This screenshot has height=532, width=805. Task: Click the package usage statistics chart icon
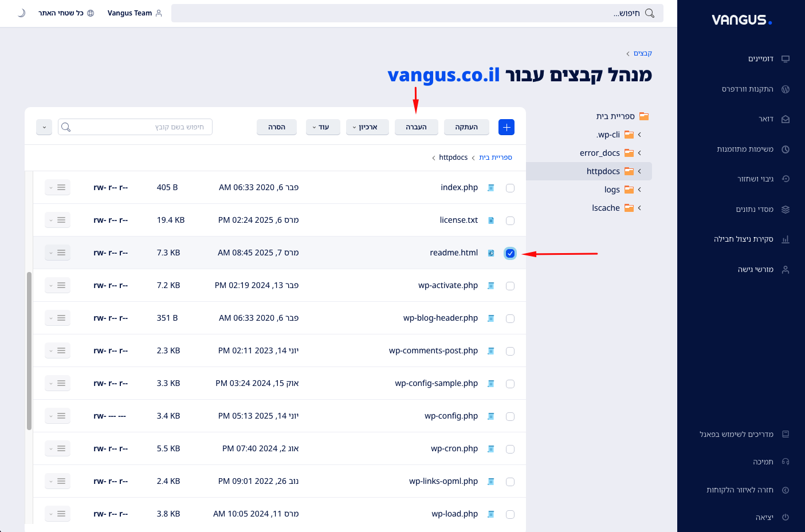pyautogui.click(x=786, y=239)
